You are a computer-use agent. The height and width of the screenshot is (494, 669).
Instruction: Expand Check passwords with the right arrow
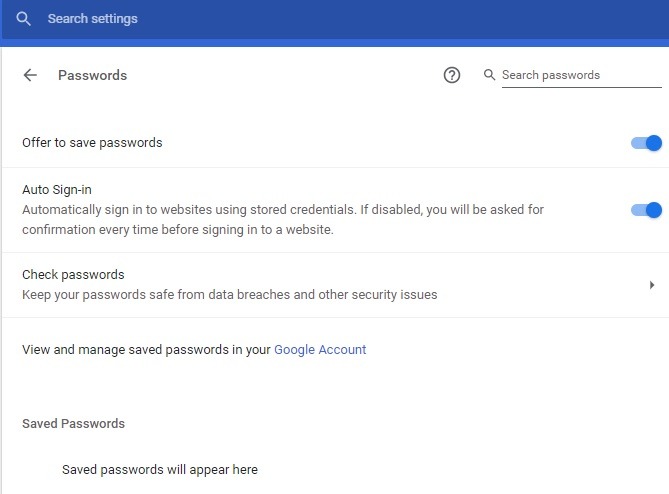coord(651,285)
